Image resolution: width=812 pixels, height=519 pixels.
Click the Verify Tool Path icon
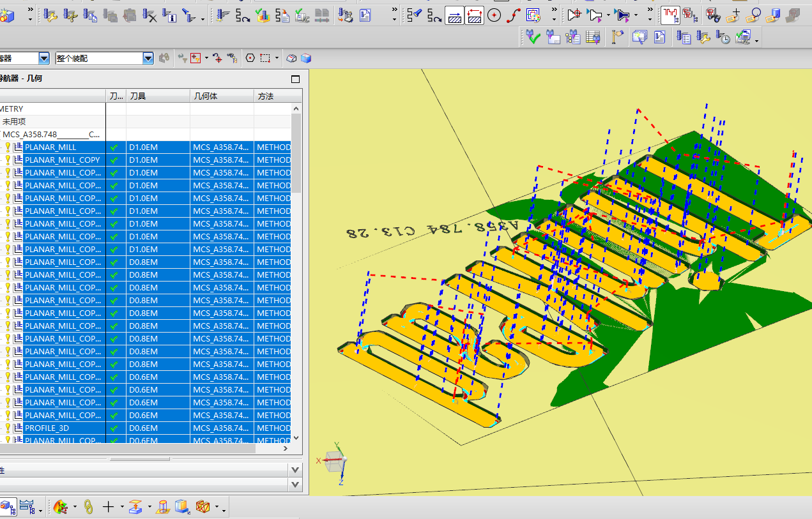point(263,15)
